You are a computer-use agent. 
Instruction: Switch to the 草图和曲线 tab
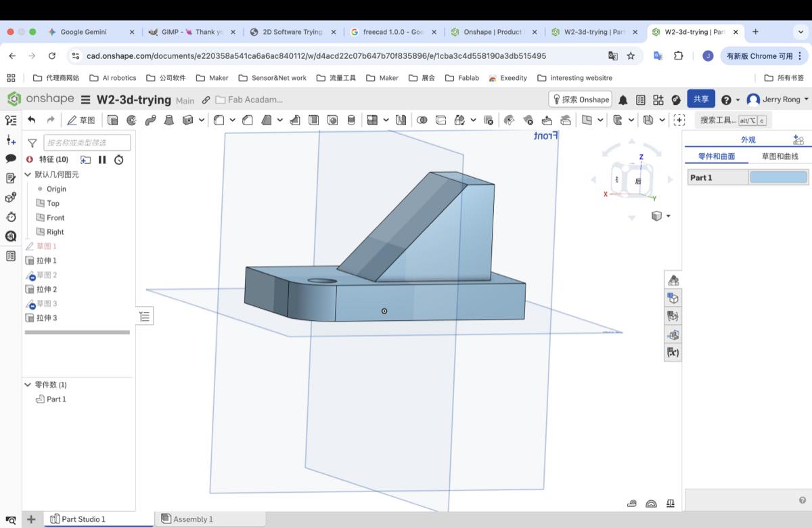pos(780,156)
